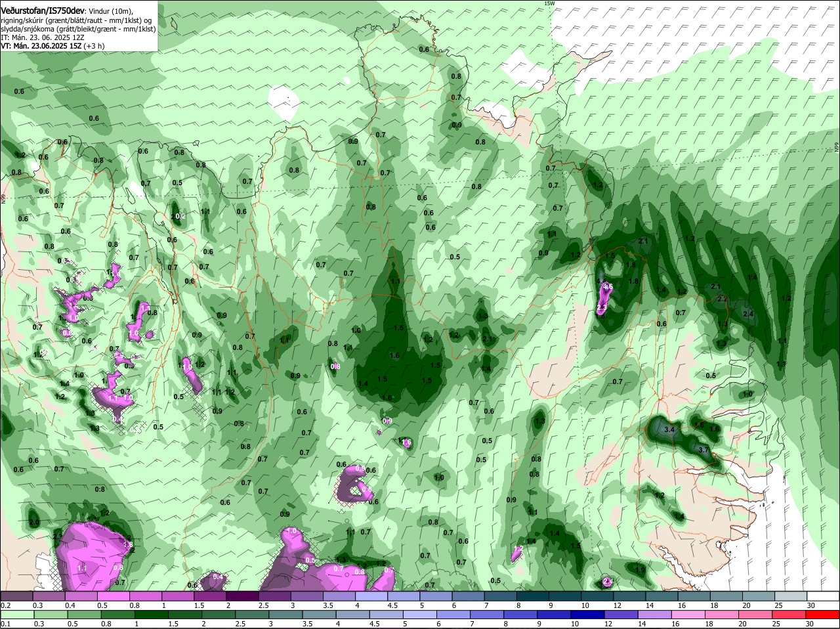Pick snow legend swatch between 2 and 2.5
The height and width of the screenshot is (629, 840).
coord(242,596)
